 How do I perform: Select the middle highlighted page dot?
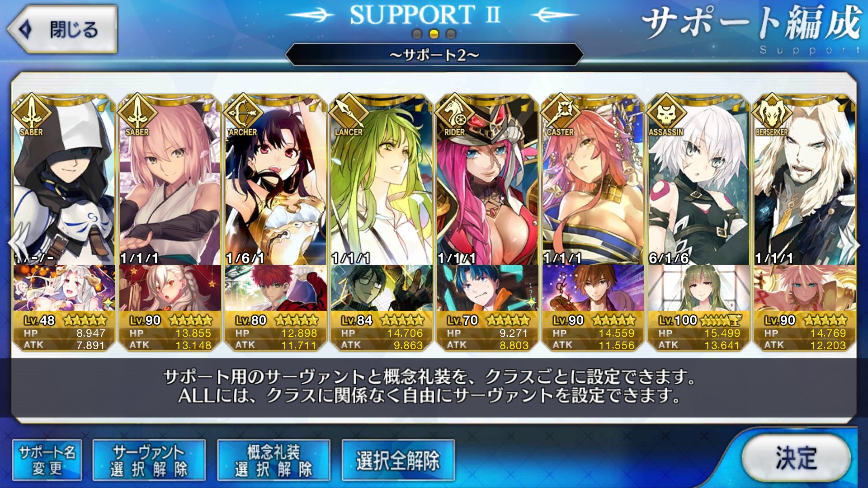(x=434, y=34)
